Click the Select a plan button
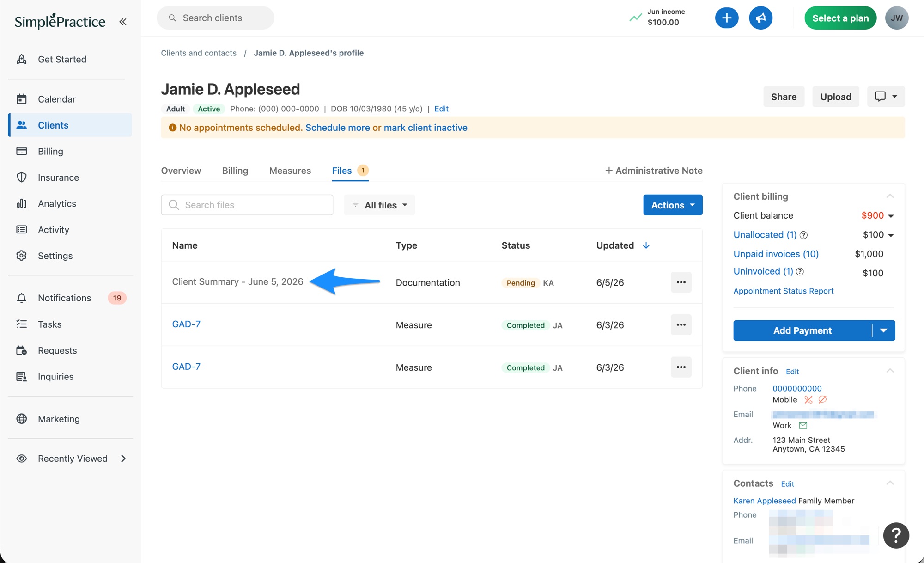The height and width of the screenshot is (563, 924). click(x=840, y=18)
